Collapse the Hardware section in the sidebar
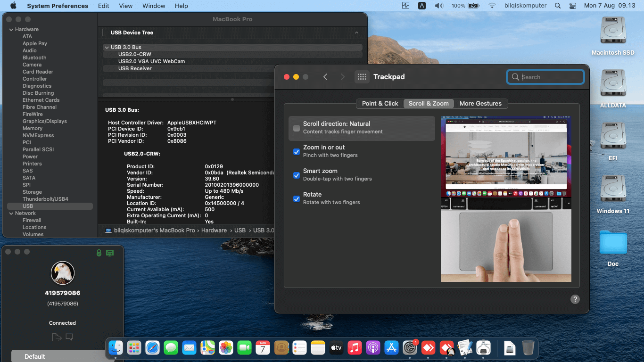The width and height of the screenshot is (644, 362). pyautogui.click(x=11, y=29)
